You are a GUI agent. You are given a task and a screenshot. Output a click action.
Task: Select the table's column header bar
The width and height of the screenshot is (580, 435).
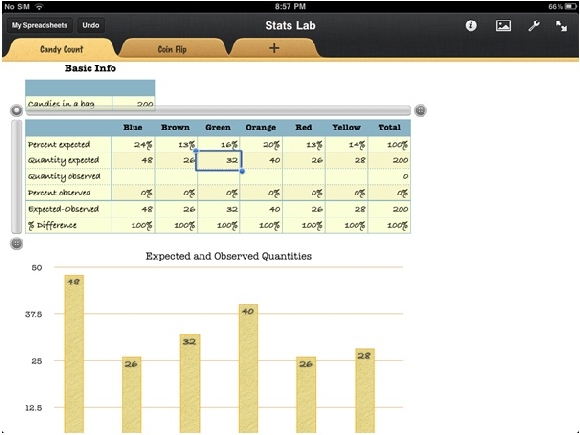coord(218,110)
